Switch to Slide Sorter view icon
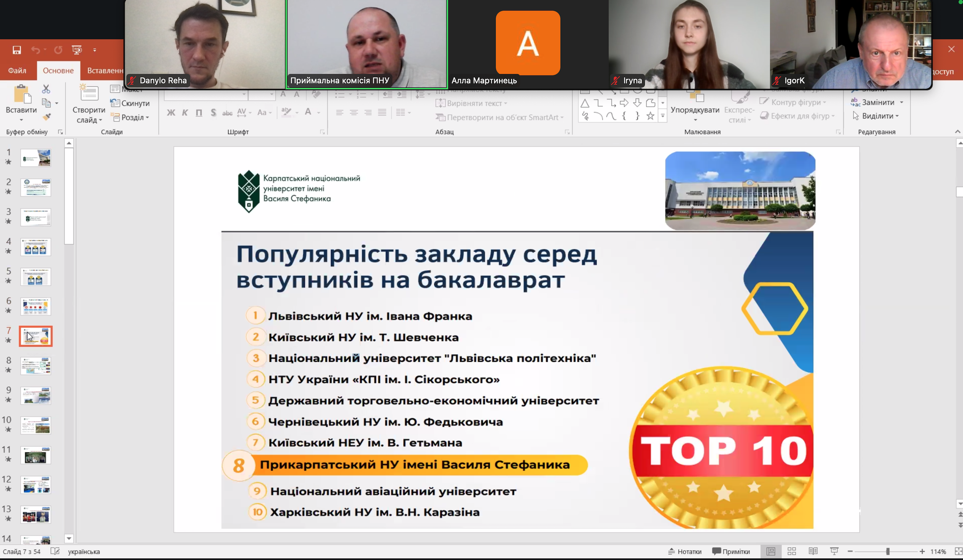Image resolution: width=963 pixels, height=560 pixels. coord(791,551)
